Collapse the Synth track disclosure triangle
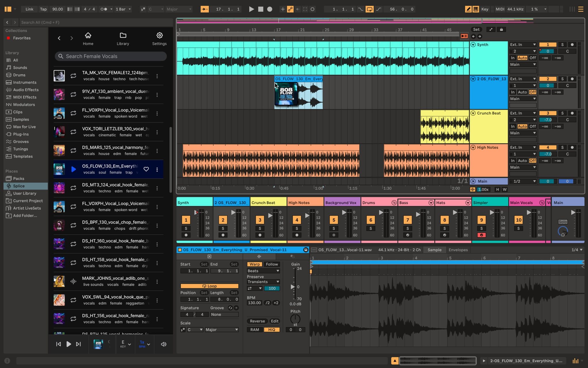The image size is (588, 368). coord(473,44)
